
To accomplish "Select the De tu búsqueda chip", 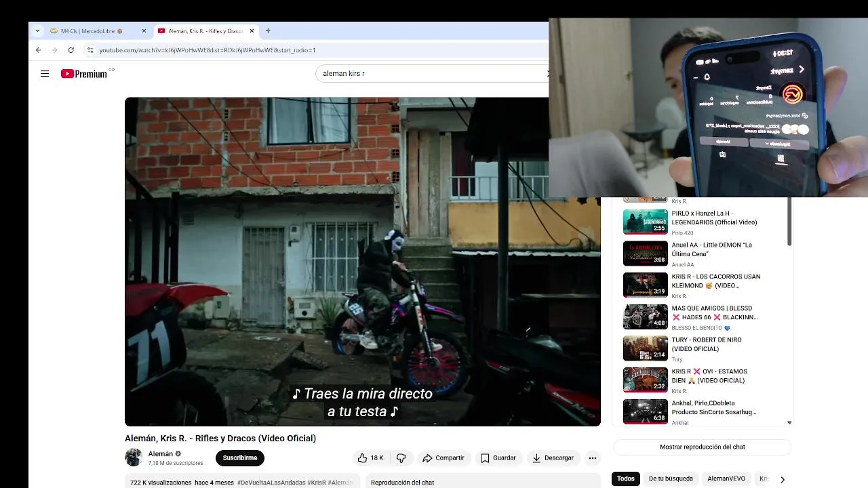I will [x=671, y=479].
